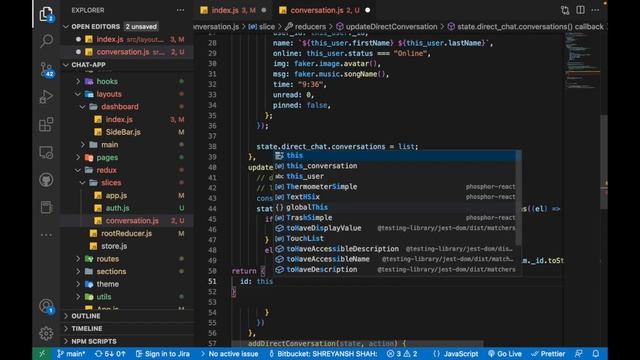Screen dimensions: 640x360
Task: Click Prettier status bar item
Action: 548,354
